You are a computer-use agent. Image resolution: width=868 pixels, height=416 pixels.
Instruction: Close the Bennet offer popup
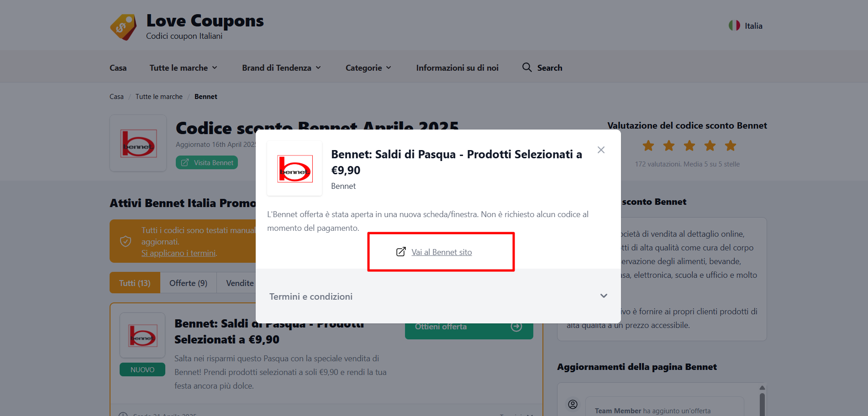(x=601, y=150)
